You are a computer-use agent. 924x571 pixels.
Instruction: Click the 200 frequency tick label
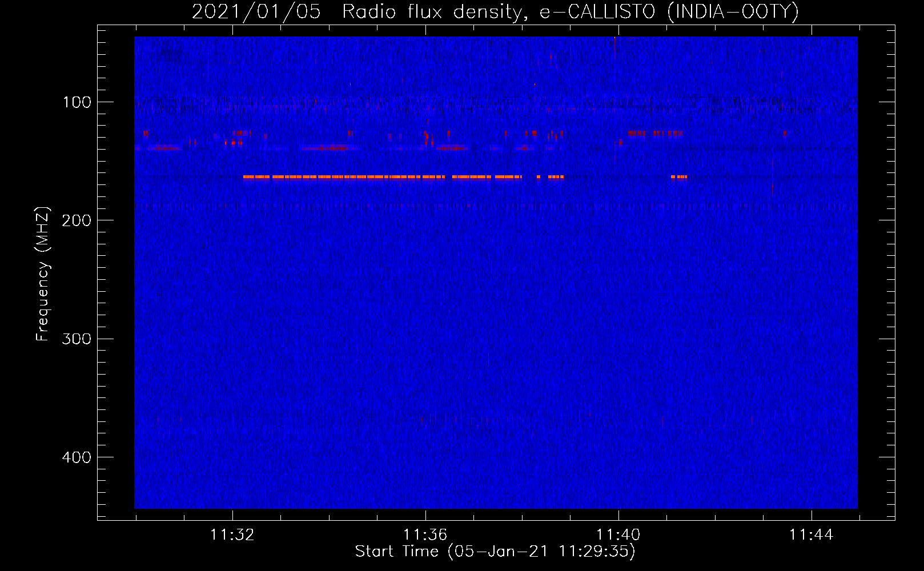click(77, 220)
